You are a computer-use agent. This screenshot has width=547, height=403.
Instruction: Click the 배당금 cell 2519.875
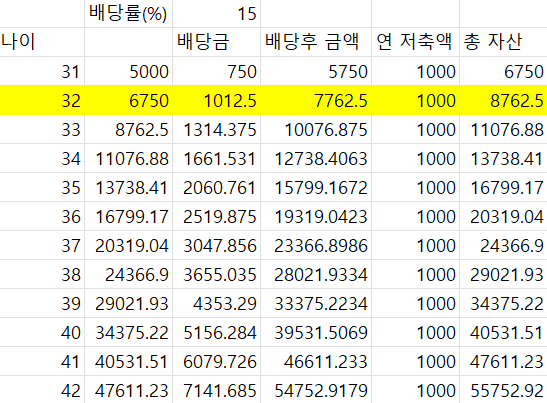coord(216,216)
